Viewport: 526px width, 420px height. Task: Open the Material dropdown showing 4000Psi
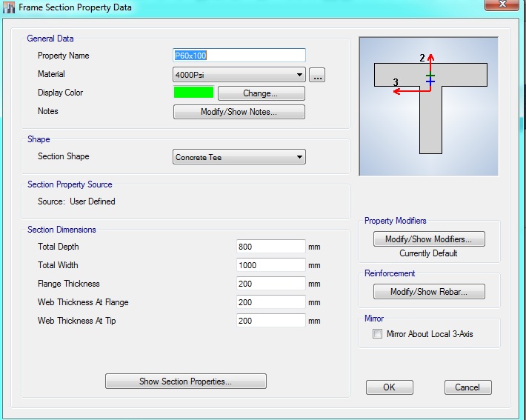click(x=239, y=75)
